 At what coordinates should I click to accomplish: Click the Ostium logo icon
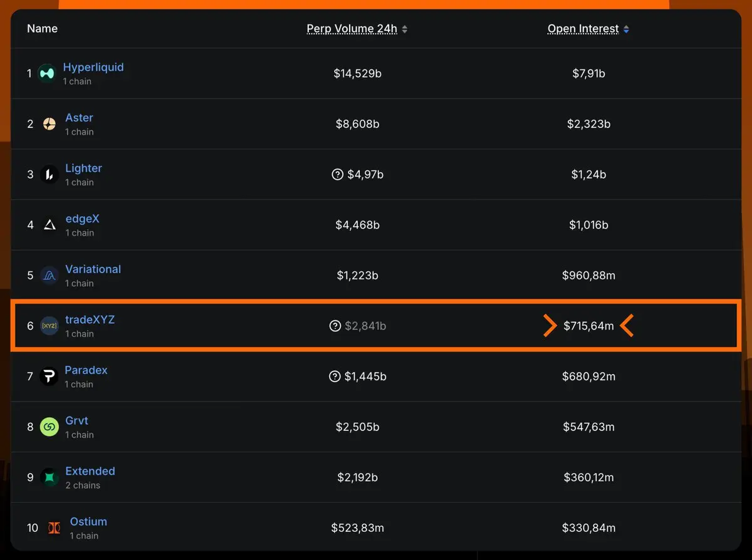click(x=55, y=528)
